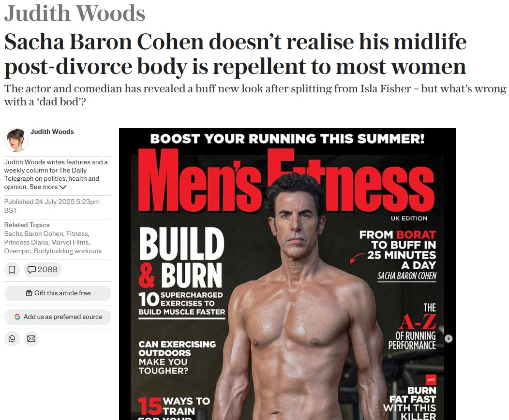Save article with the bookmark icon

(x=12, y=270)
